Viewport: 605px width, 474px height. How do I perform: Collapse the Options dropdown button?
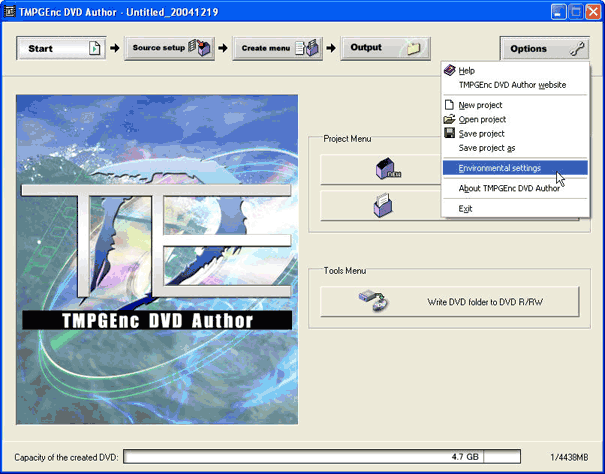[544, 48]
